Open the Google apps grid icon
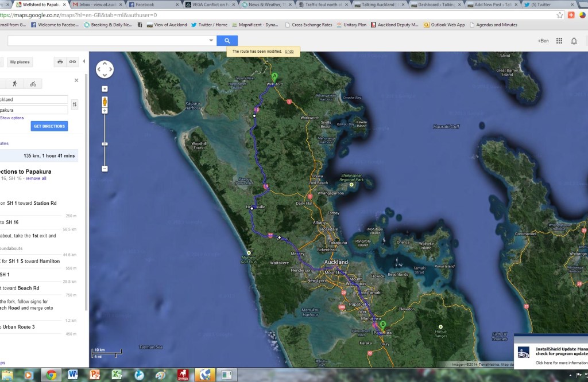 559,41
